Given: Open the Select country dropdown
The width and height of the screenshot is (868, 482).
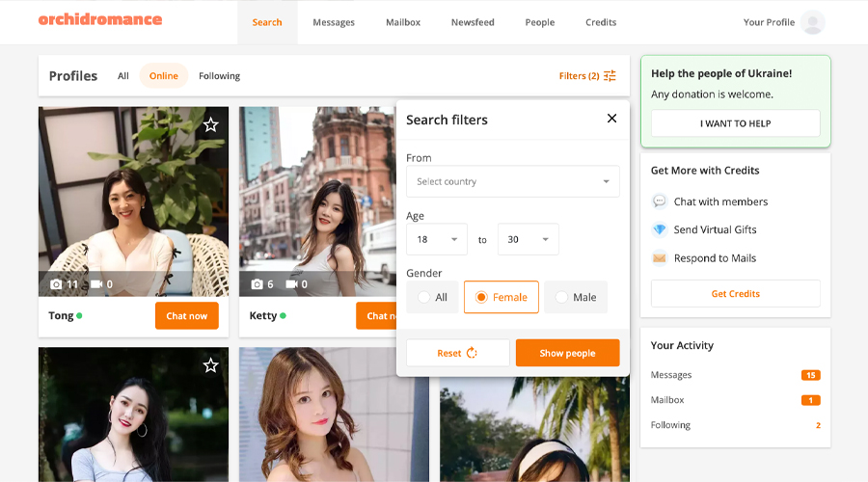Looking at the screenshot, I should pos(513,181).
